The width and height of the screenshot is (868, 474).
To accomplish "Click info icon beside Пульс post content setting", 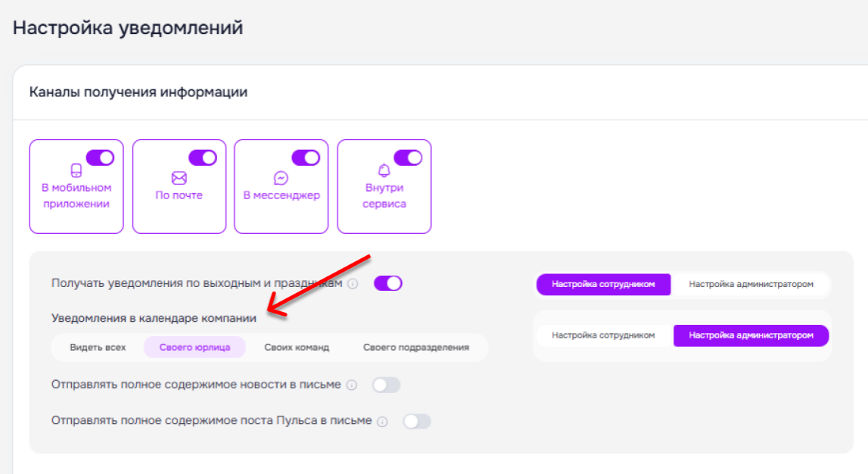I will (x=382, y=422).
